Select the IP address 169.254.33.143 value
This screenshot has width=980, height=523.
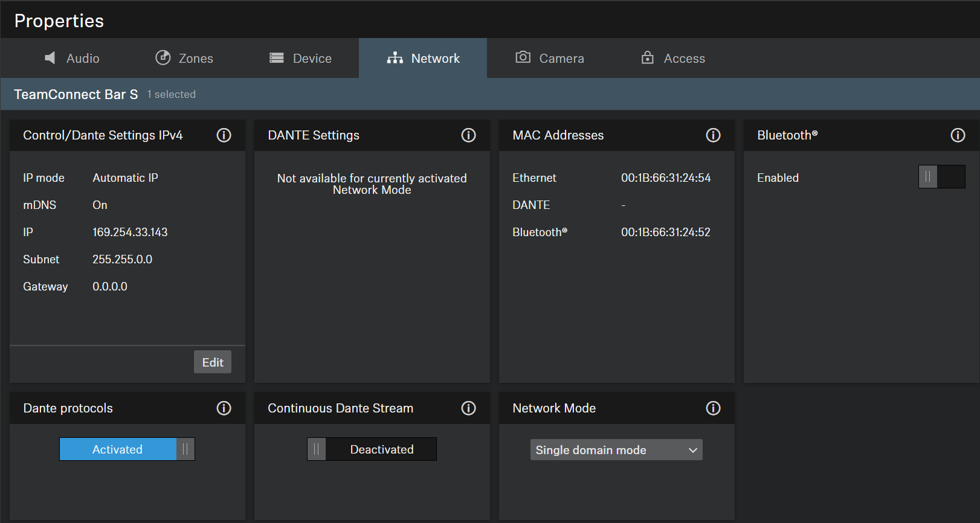(x=130, y=232)
